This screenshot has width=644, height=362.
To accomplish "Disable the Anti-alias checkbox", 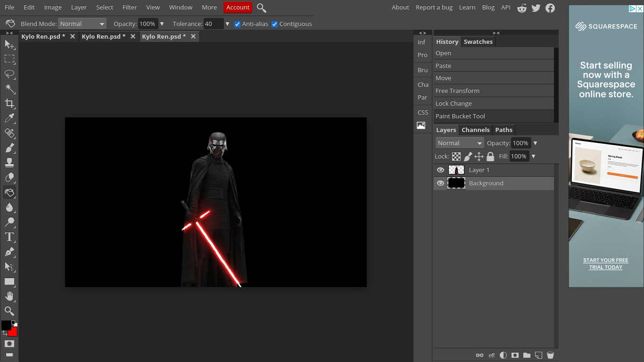I will coord(238,24).
